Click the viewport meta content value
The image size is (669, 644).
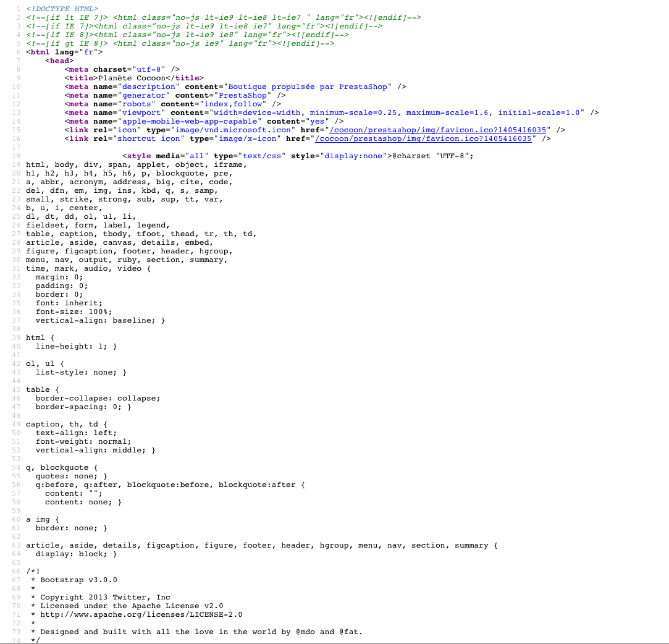tap(397, 112)
